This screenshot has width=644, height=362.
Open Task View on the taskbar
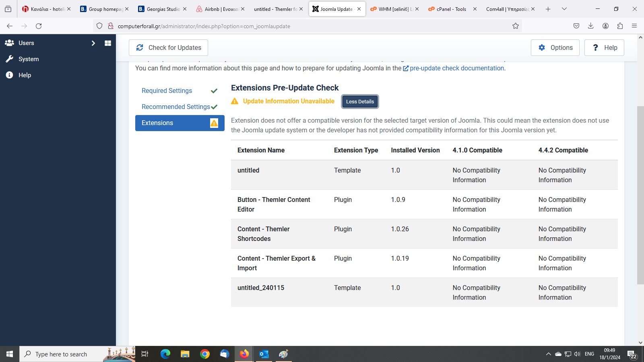[145, 354]
